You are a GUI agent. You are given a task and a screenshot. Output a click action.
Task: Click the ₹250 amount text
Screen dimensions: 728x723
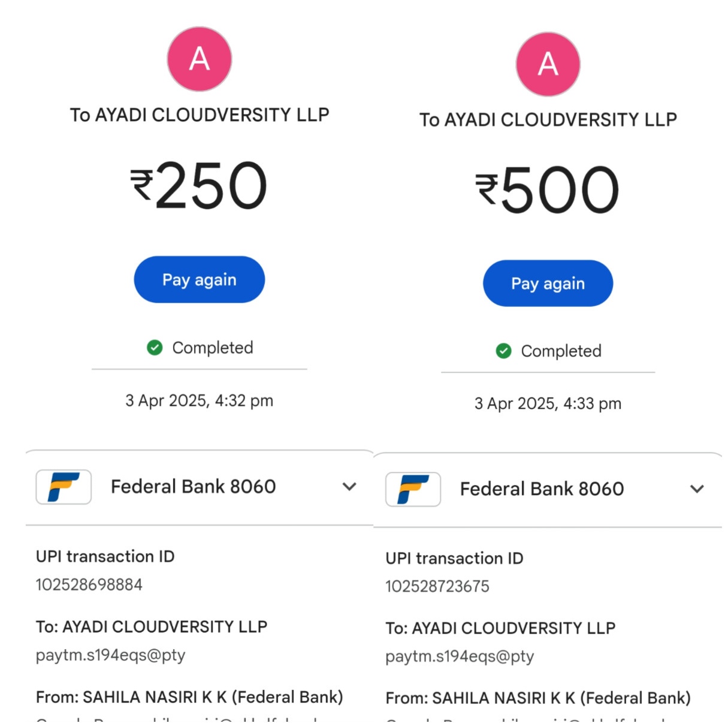(199, 186)
